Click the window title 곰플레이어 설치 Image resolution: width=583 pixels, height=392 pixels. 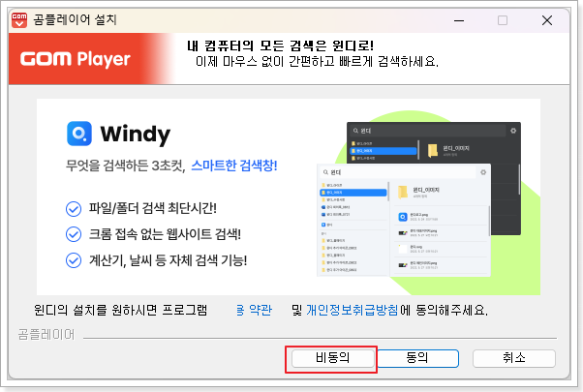pyautogui.click(x=75, y=19)
